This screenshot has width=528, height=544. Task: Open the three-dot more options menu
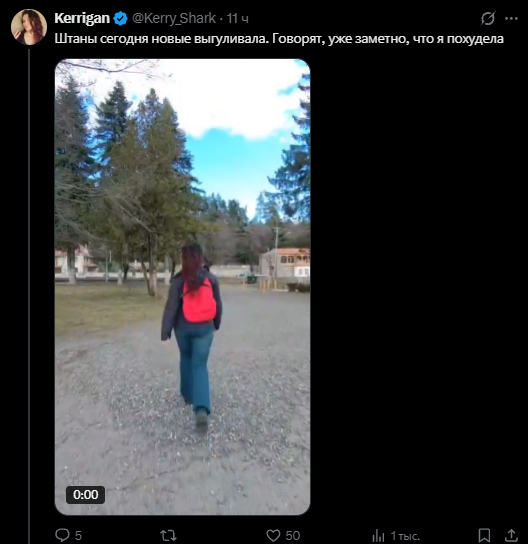[x=511, y=18]
